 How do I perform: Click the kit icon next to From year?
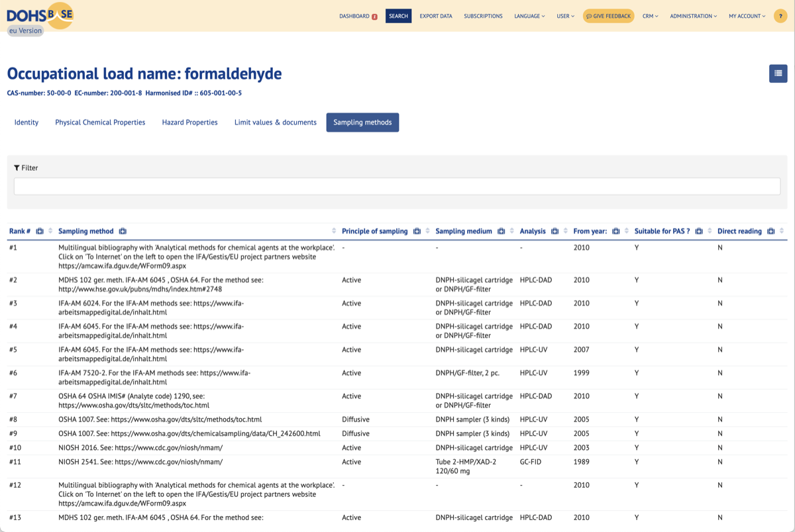[x=615, y=231]
